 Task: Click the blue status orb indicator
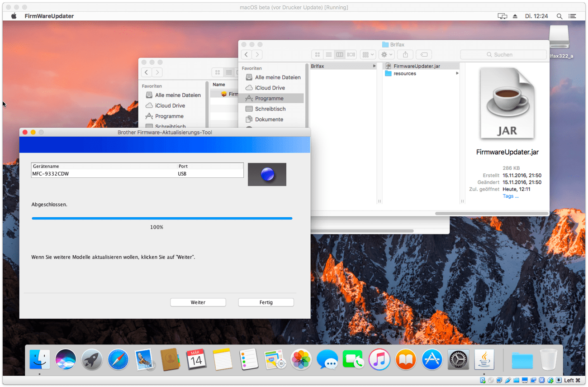click(x=267, y=174)
